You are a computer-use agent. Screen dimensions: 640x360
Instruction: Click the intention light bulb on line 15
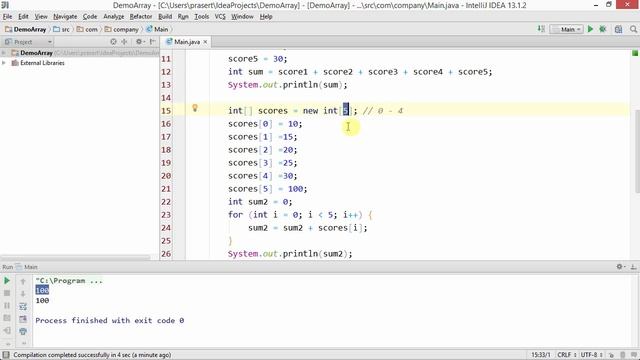[x=195, y=108]
